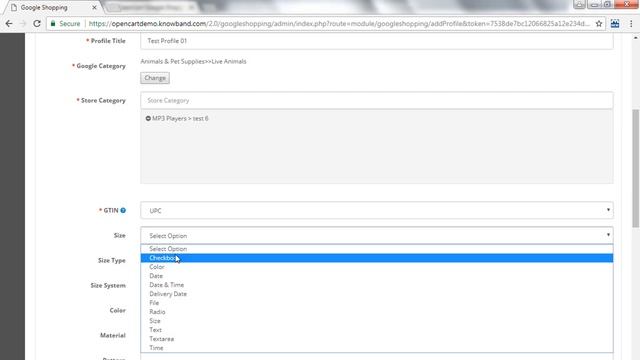640x360 pixels.
Task: Click 'MP3 Players > test 6' entry
Action: pyautogui.click(x=180, y=118)
